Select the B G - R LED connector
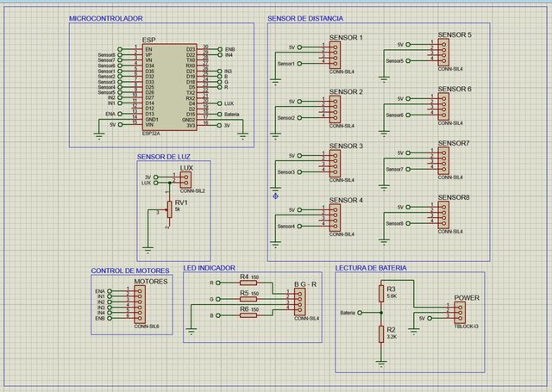The width and height of the screenshot is (552, 392). (x=299, y=302)
